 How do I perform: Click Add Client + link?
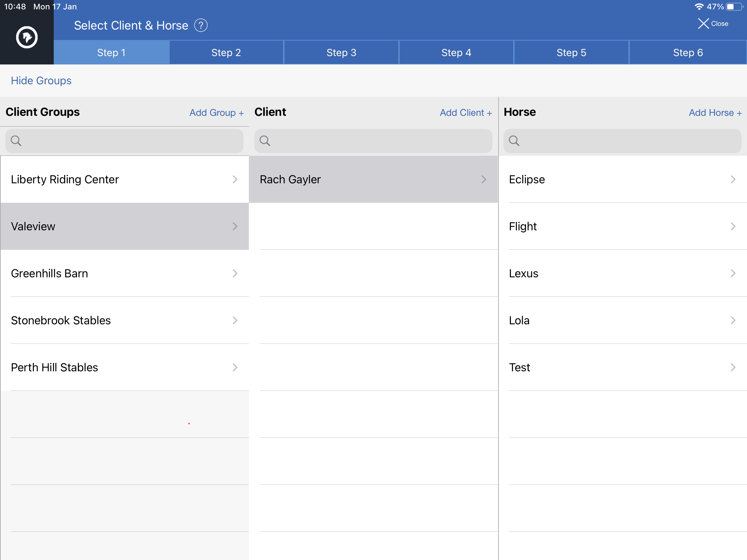point(466,113)
